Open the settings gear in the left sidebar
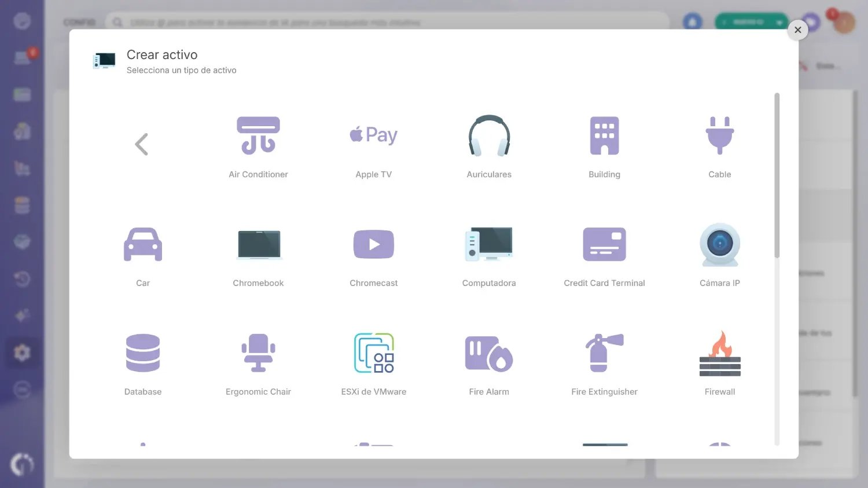The image size is (868, 488). [x=22, y=353]
